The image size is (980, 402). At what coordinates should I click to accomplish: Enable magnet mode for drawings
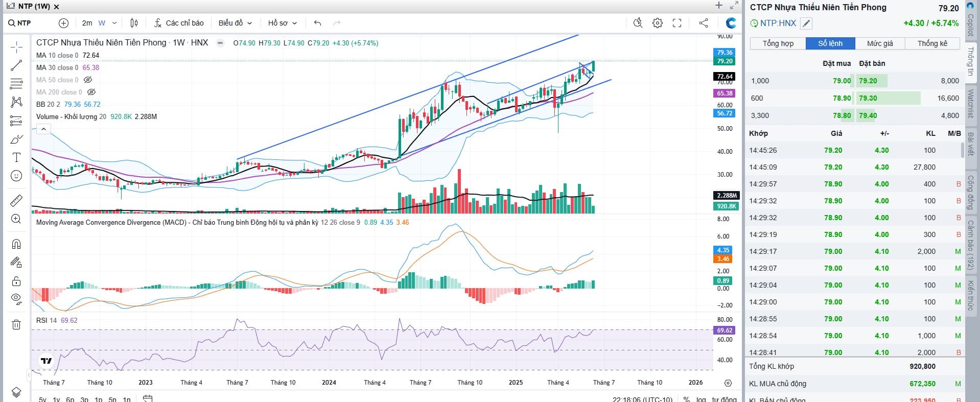click(x=16, y=244)
